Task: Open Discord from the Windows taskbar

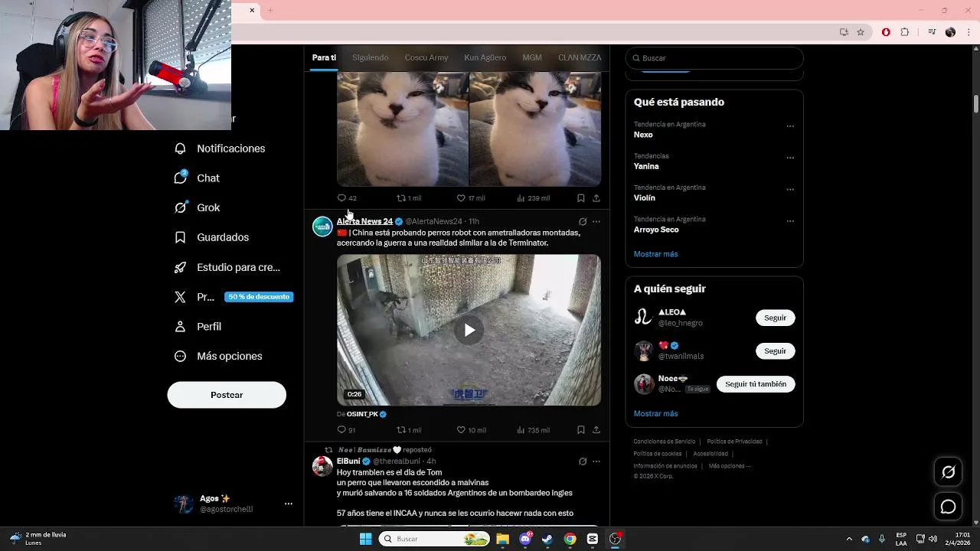Action: (x=525, y=539)
